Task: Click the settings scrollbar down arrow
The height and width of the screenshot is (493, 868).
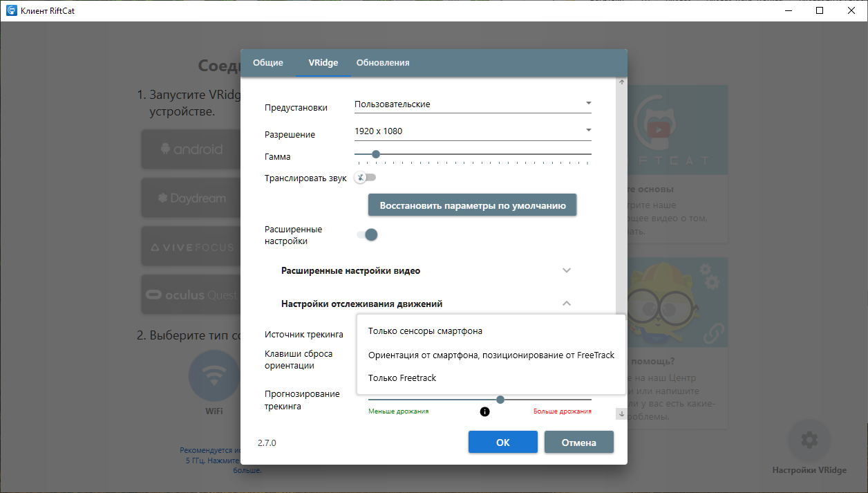Action: click(621, 414)
